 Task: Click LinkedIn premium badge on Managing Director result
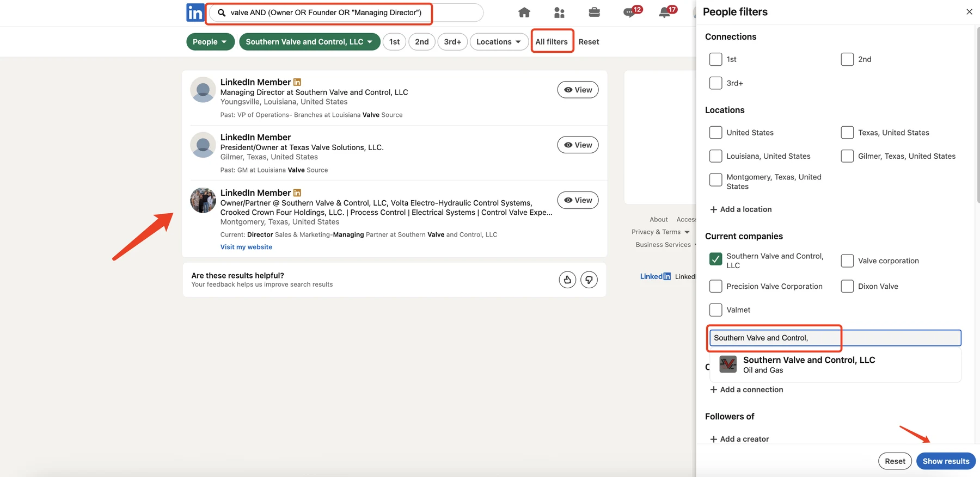tap(297, 82)
